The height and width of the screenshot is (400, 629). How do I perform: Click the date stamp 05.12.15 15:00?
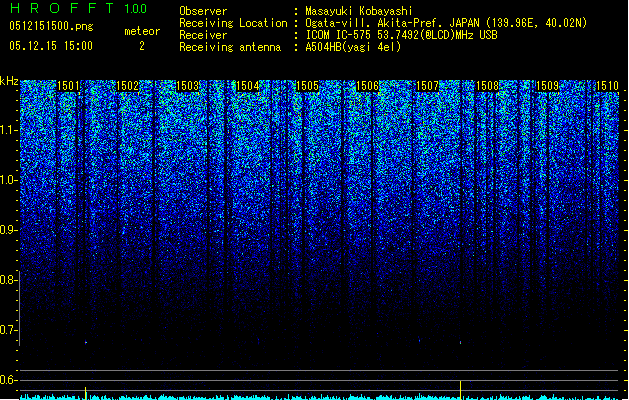coord(51,46)
